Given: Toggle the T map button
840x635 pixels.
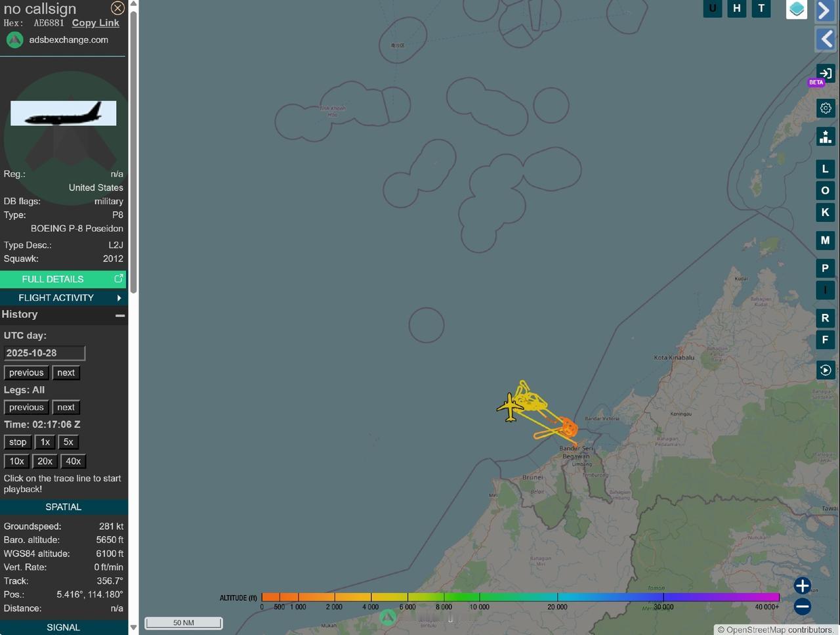Looking at the screenshot, I should coord(761,9).
